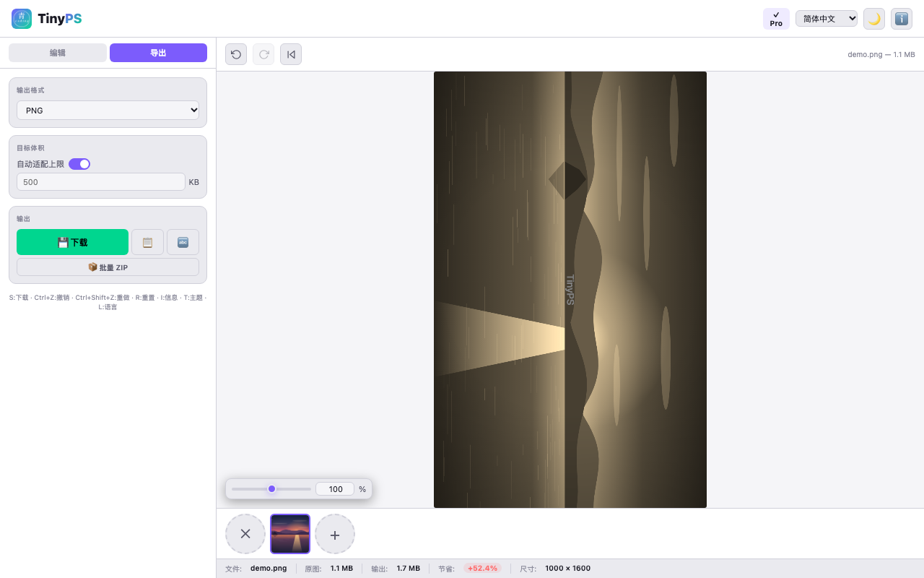Reset image with skip-to-start icon

click(x=291, y=54)
